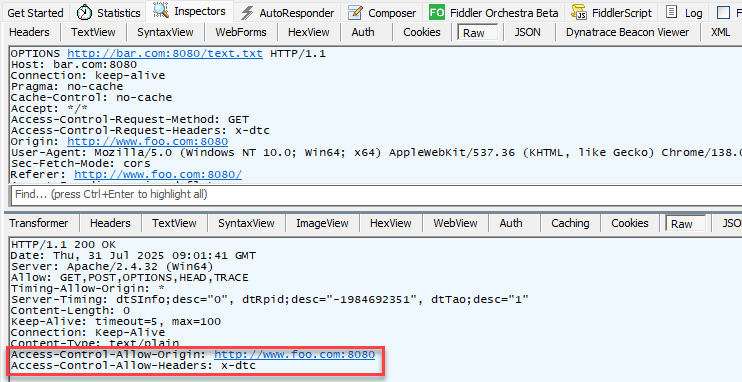The image size is (742, 382).
Task: Click the HTTP/1.1 200 OK status line
Action: coord(63,245)
